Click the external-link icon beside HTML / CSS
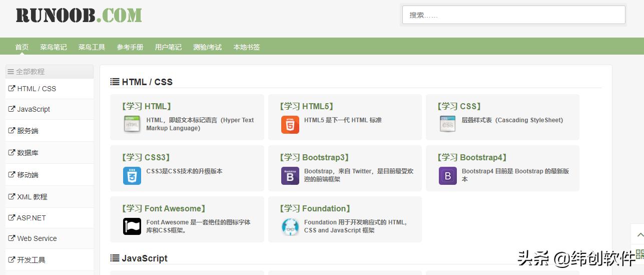 point(12,88)
